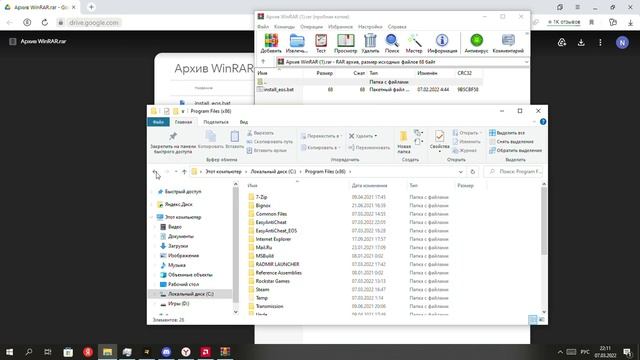Open Google Drive more options (three dots)
The height and width of the screenshot is (360, 640).
[x=600, y=42]
